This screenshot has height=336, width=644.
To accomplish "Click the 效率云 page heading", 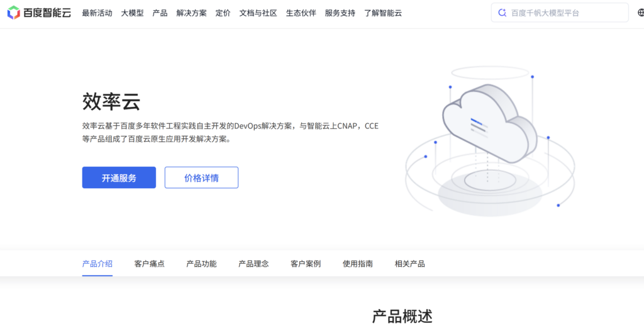I will tap(111, 101).
